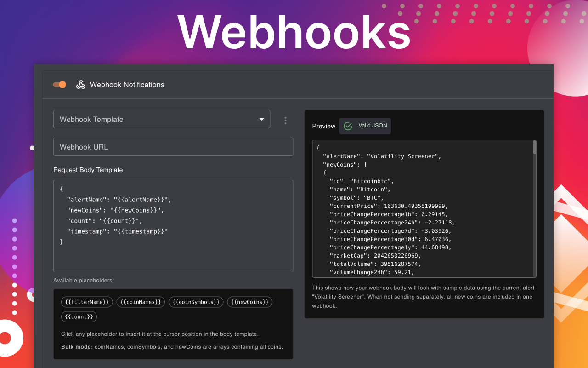Screen dimensions: 588x368
Task: Click the "name": "Bitcoin" preview line
Action: coord(360,190)
